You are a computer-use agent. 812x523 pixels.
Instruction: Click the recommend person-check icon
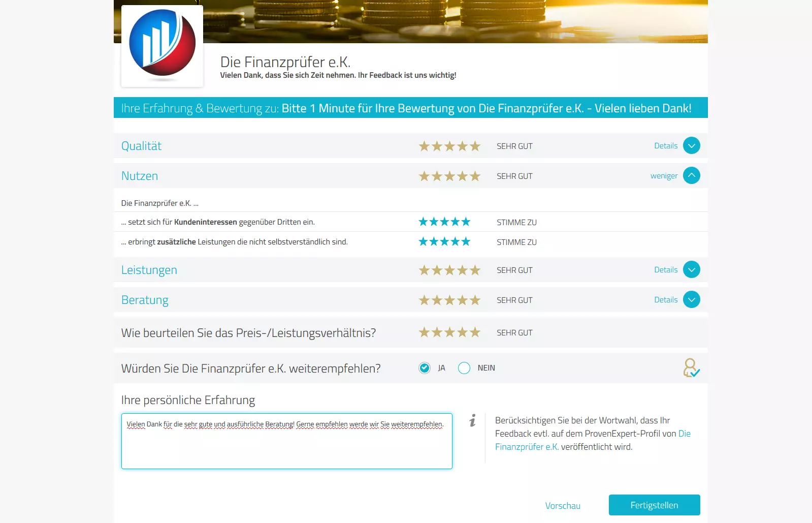pos(691,368)
